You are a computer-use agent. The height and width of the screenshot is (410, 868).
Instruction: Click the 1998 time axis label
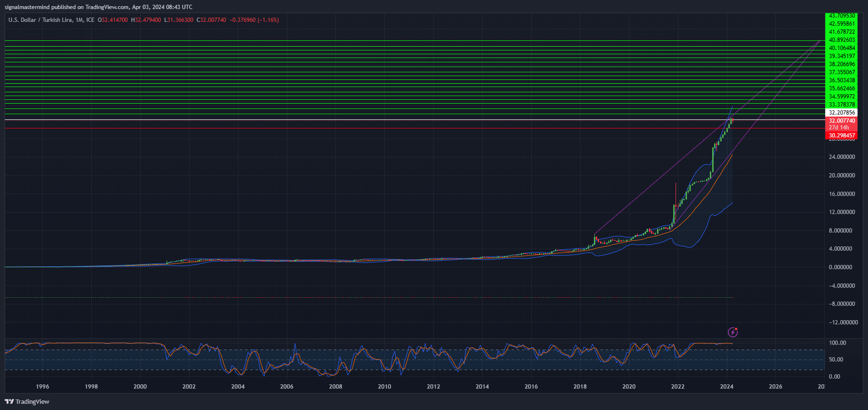point(91,387)
